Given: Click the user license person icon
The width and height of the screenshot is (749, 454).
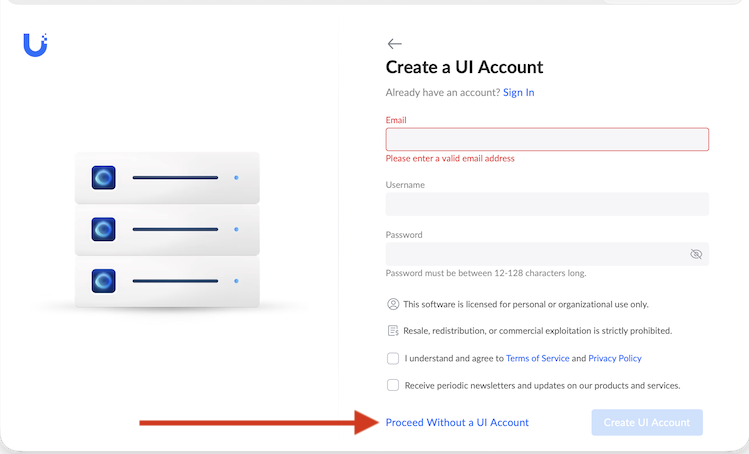Looking at the screenshot, I should pyautogui.click(x=393, y=304).
